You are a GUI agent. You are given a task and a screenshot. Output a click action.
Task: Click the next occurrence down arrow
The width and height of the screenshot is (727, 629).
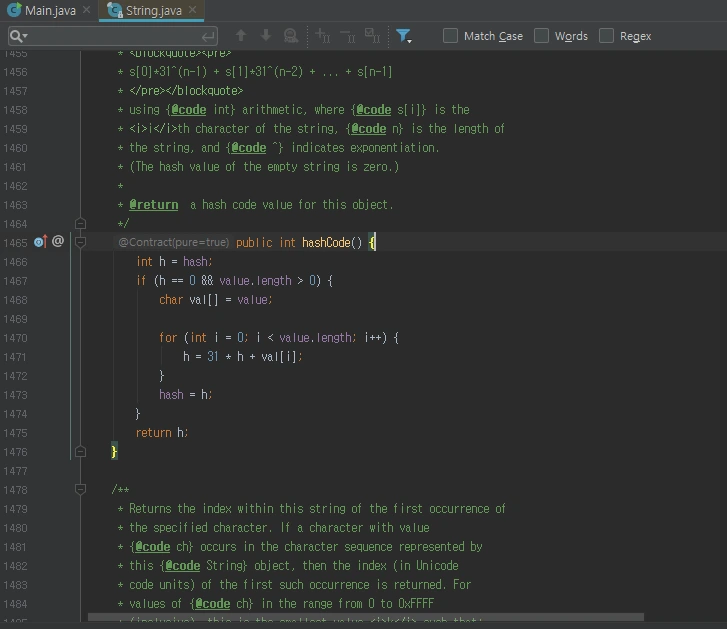(x=266, y=36)
